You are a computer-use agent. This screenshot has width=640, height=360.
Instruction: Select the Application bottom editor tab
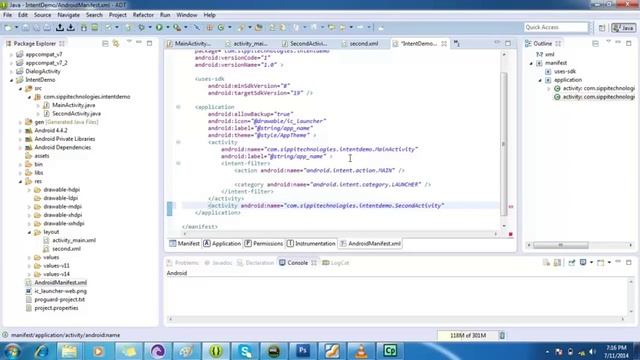[222, 243]
